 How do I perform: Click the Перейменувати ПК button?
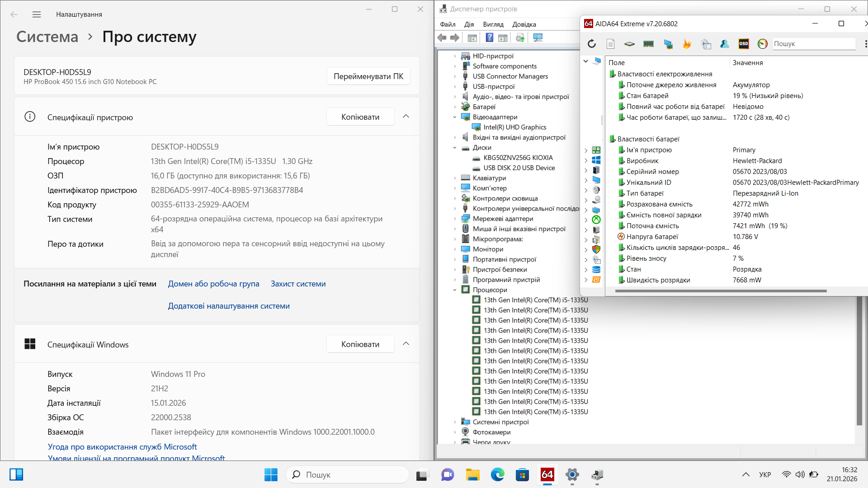tap(368, 76)
